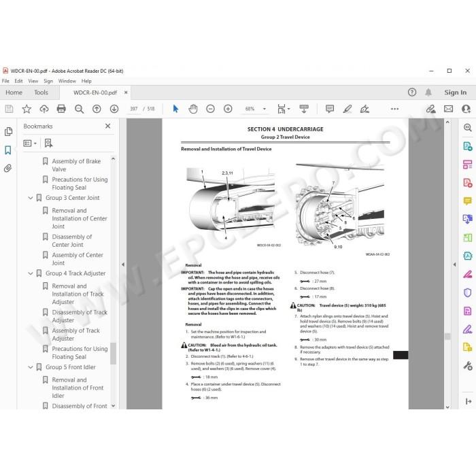Screen dimensions: 476x476
Task: Open the bookmark Options menu
Action: 30,143
